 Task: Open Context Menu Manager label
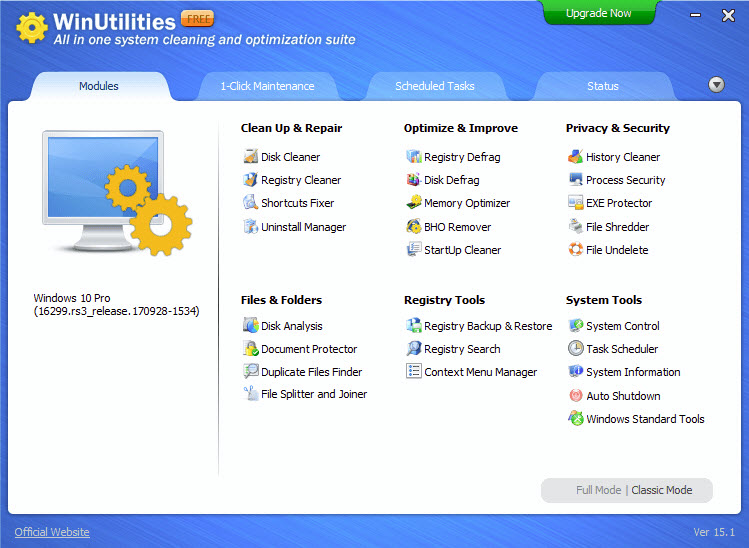[480, 372]
